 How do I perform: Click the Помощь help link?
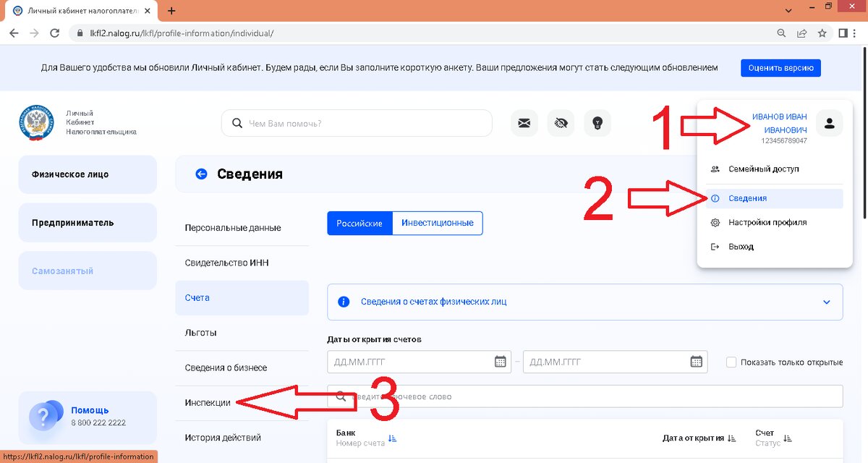pos(90,410)
